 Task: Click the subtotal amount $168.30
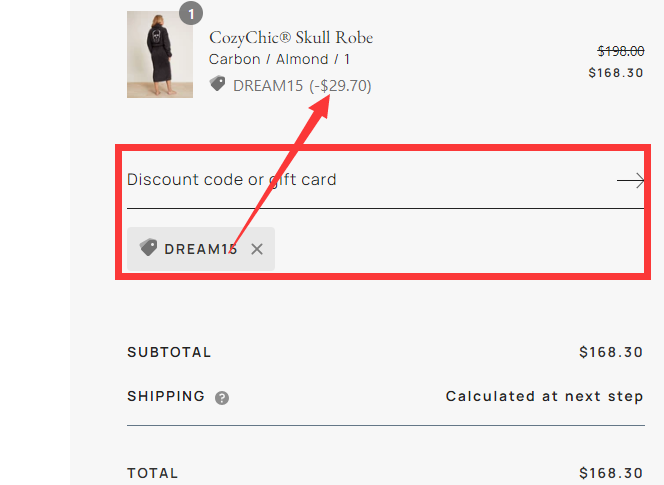pos(611,352)
